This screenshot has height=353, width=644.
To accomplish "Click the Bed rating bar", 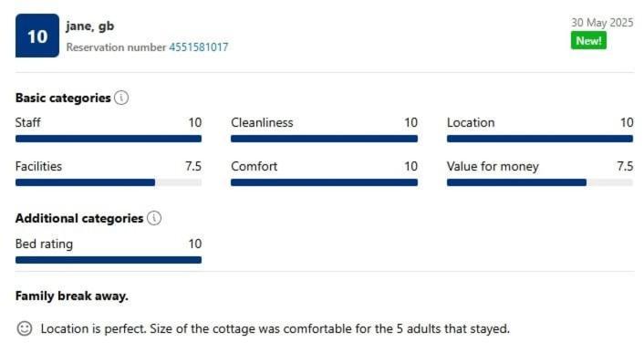I will pos(109,260).
